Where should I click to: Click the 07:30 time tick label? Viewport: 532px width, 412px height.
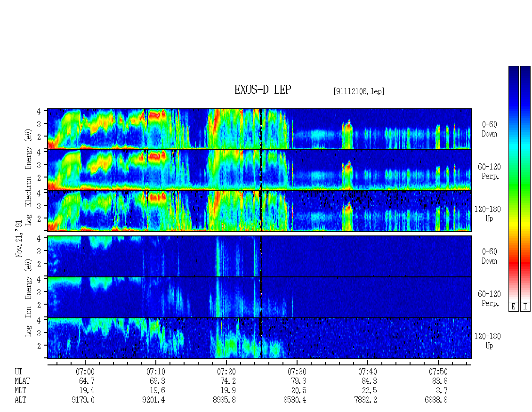(297, 372)
